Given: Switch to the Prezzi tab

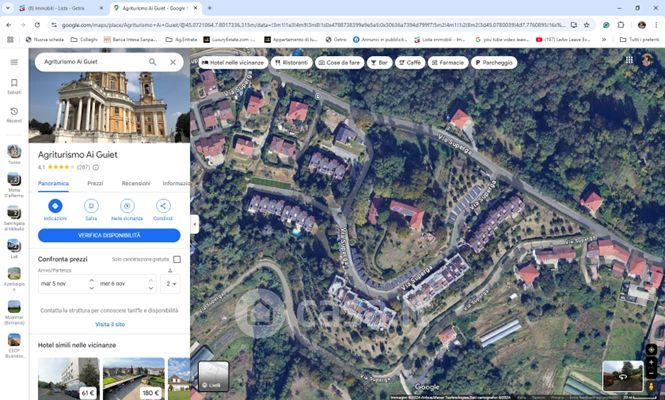Looking at the screenshot, I should (95, 183).
